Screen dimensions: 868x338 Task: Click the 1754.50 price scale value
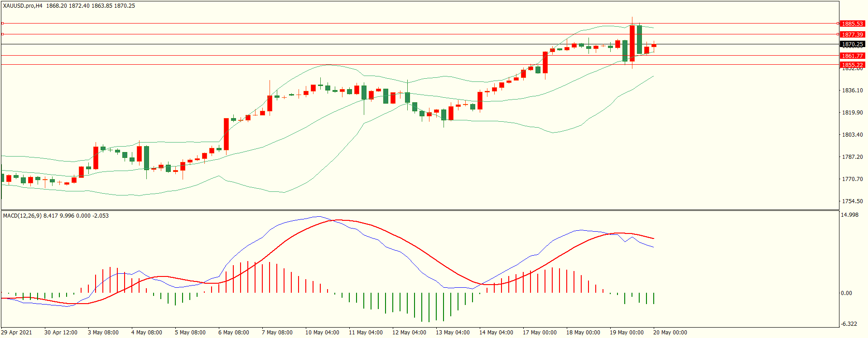click(852, 201)
